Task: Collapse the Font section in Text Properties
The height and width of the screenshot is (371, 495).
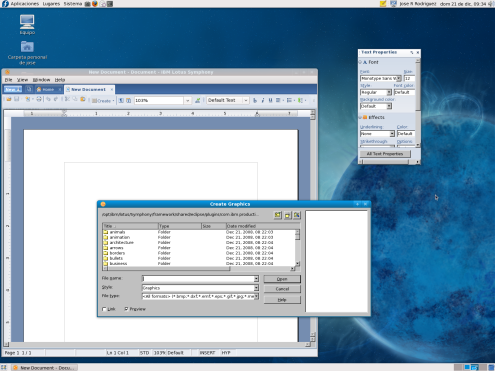Action: 360,62
